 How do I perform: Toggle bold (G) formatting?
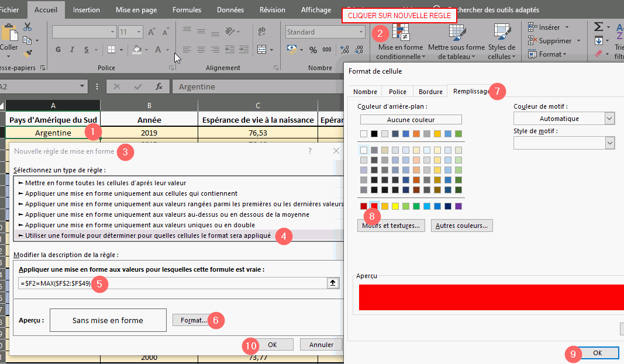[x=58, y=50]
